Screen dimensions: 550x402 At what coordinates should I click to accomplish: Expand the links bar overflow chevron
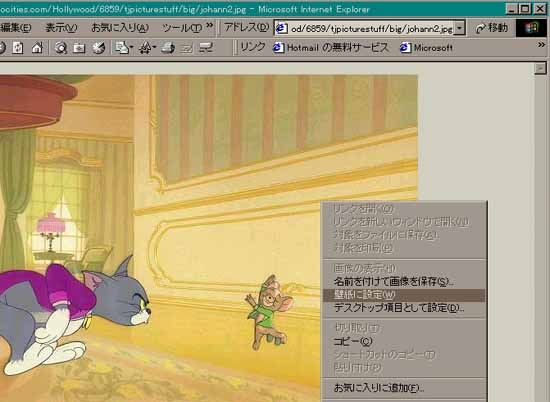tap(542, 45)
